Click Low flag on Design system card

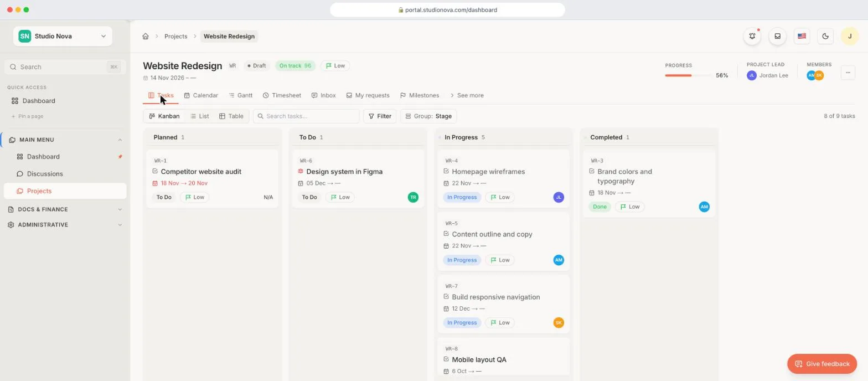pos(340,197)
